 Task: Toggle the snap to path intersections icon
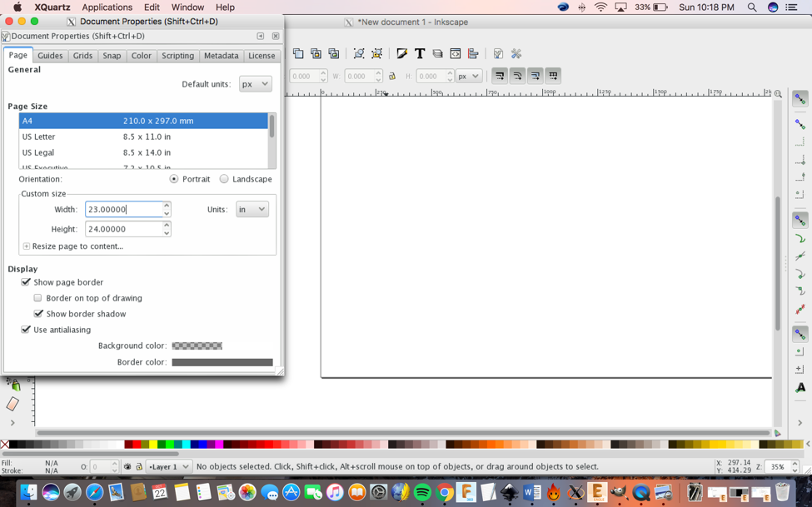[800, 256]
